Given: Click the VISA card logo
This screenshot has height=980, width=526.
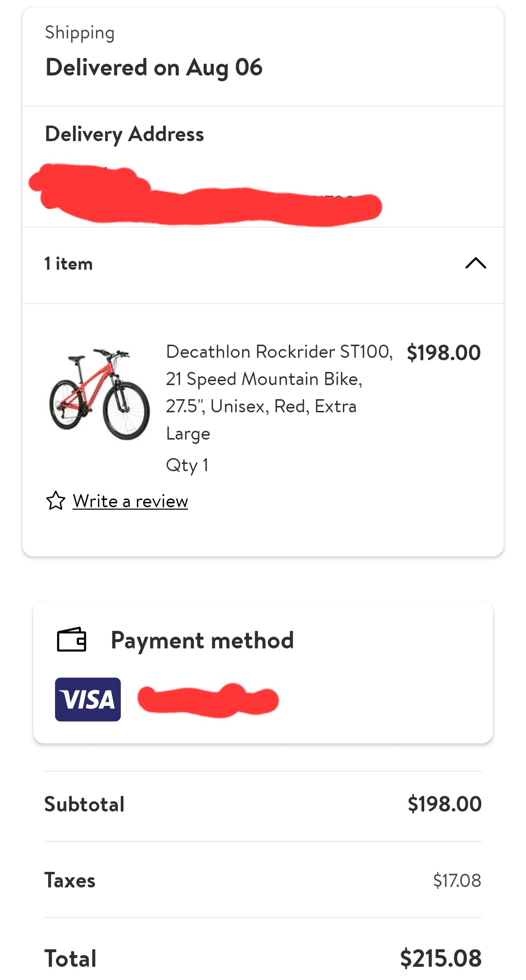Looking at the screenshot, I should [88, 699].
